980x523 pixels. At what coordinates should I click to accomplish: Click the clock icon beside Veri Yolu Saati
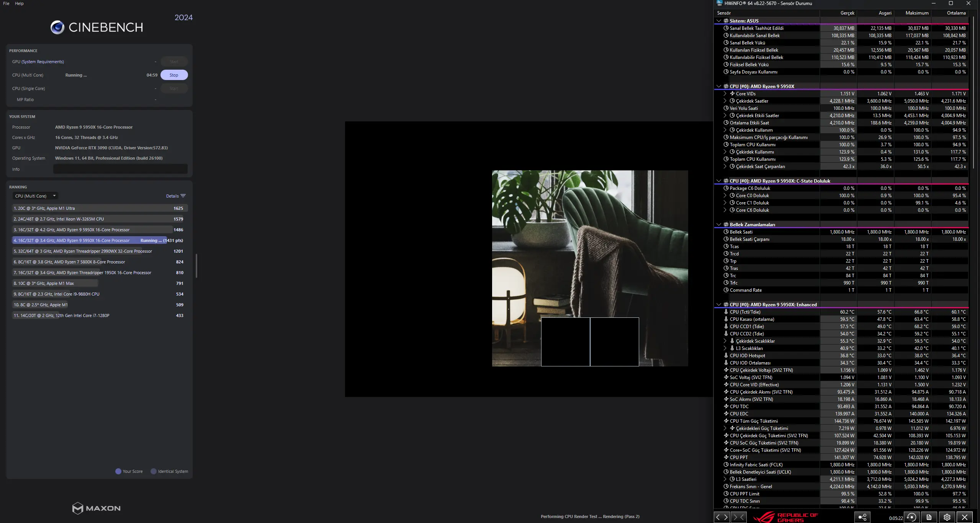[x=726, y=108]
